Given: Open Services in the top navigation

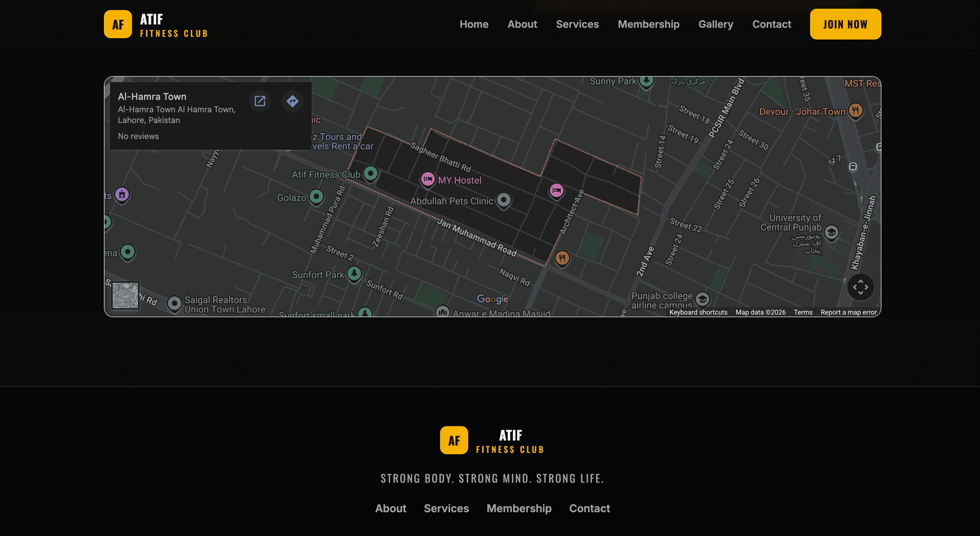Looking at the screenshot, I should [x=577, y=24].
